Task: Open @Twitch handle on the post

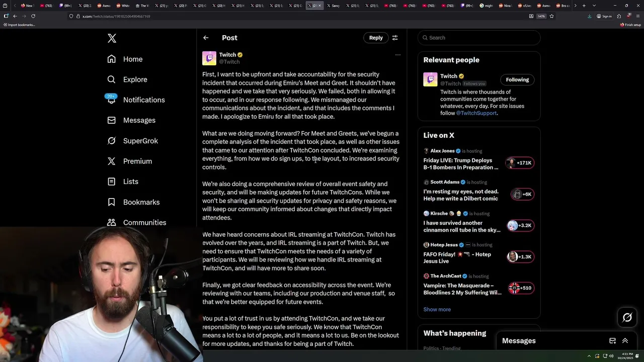Action: [229, 62]
